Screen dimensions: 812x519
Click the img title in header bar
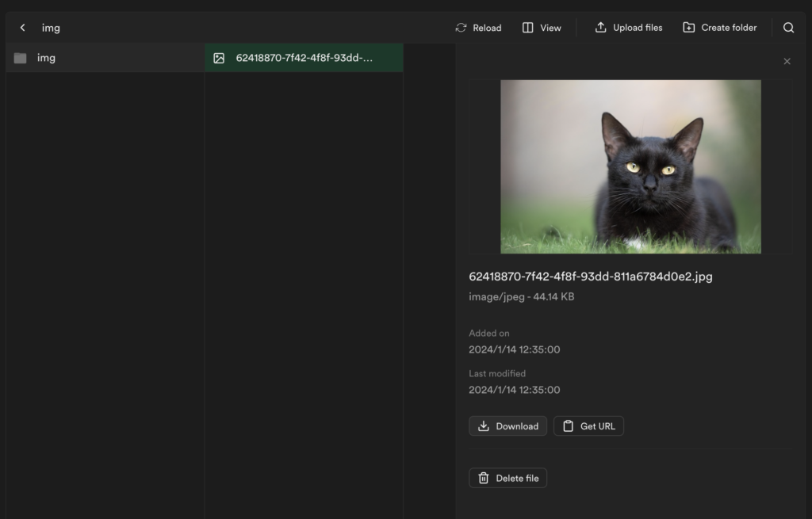click(51, 28)
